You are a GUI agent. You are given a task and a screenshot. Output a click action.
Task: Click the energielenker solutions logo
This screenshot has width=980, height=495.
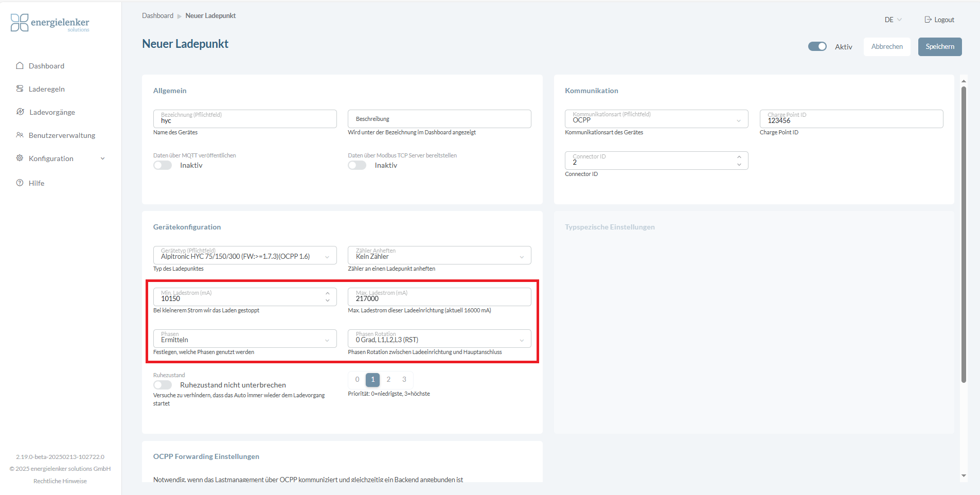click(x=50, y=23)
